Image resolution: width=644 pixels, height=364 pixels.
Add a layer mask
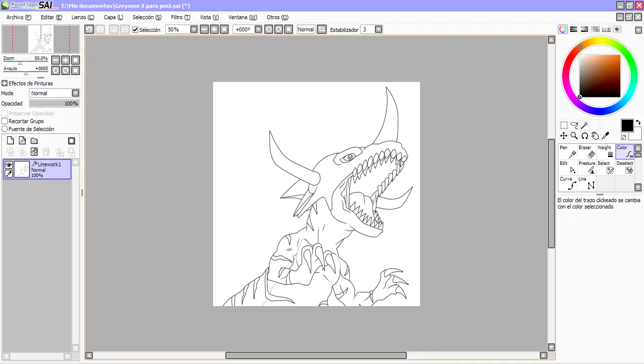(72, 141)
